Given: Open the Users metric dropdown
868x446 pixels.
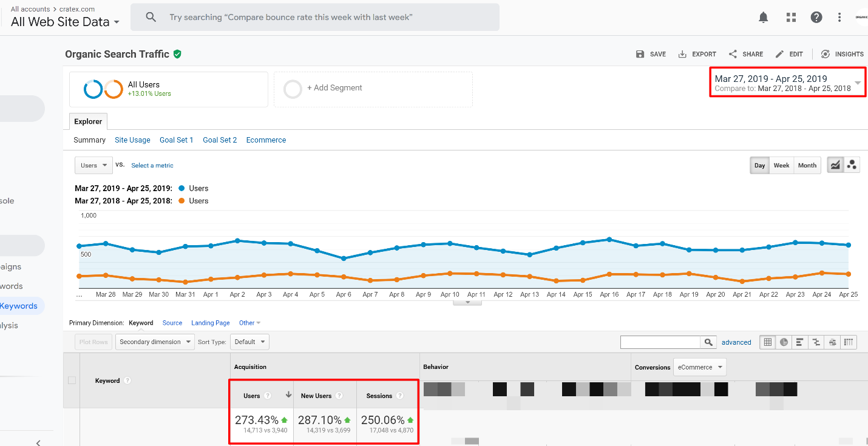Looking at the screenshot, I should click(x=93, y=165).
